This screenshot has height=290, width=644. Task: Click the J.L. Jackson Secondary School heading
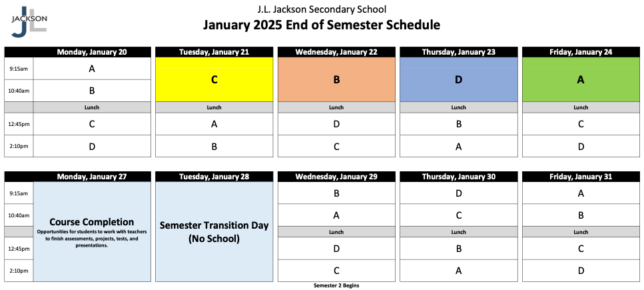click(x=322, y=9)
